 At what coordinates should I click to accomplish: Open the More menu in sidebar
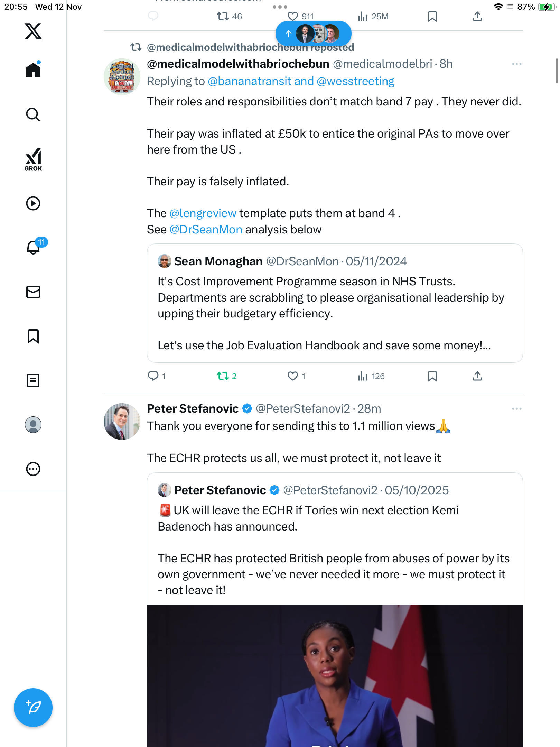(33, 469)
